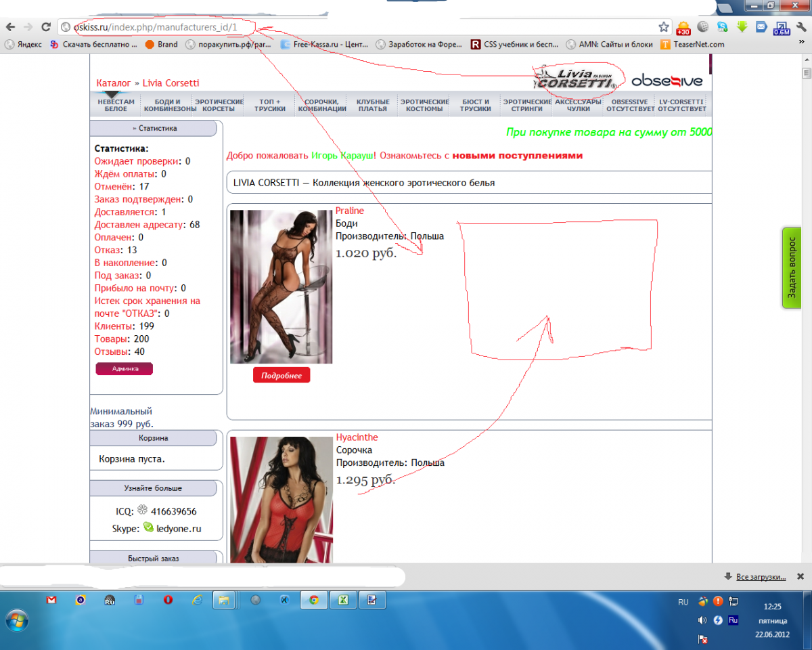812x650 pixels.
Task: Click новыми поступлениями link
Action: pos(518,155)
